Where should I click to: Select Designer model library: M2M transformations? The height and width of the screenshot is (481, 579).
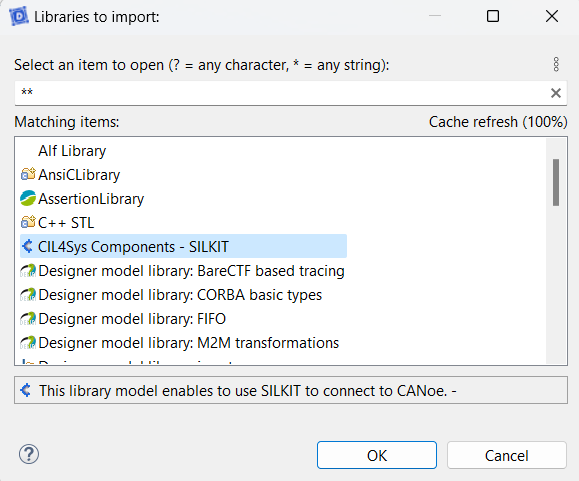[188, 343]
